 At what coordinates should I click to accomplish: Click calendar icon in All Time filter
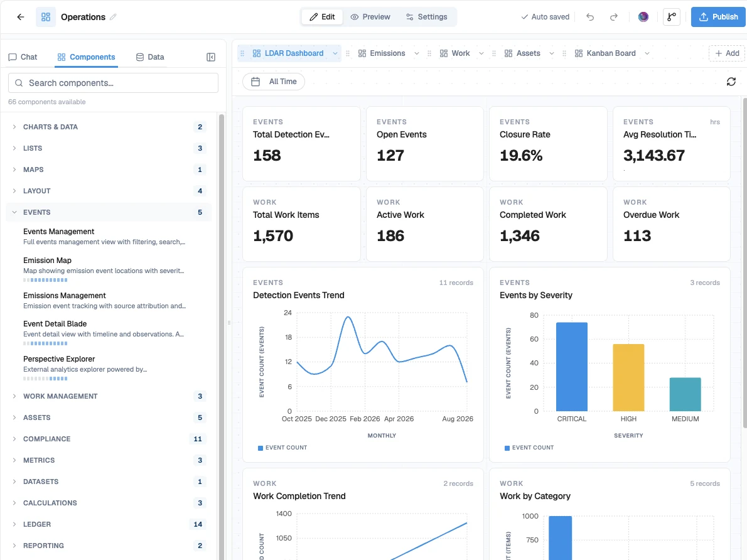[x=255, y=82]
